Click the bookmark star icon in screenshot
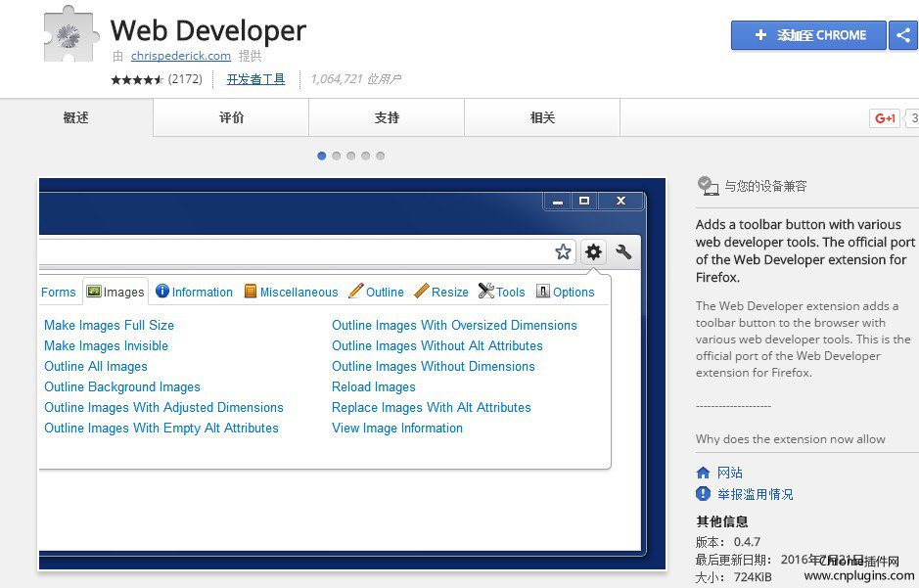919x588 pixels. (563, 251)
